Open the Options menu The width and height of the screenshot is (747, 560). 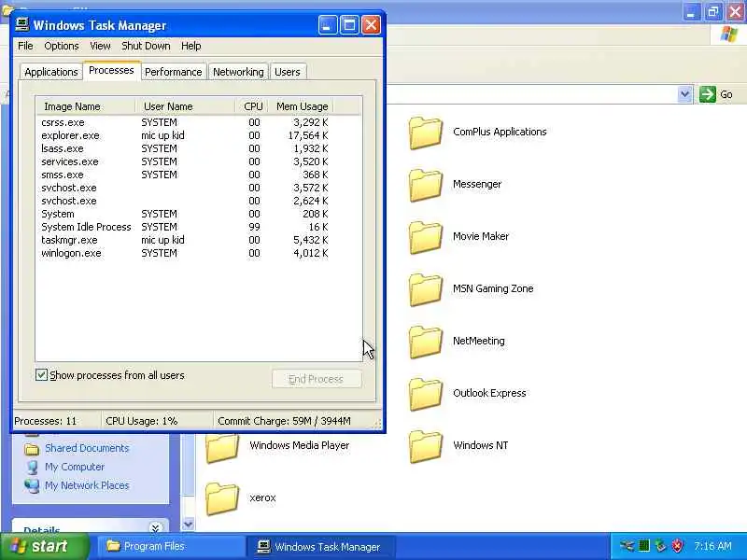(x=62, y=46)
